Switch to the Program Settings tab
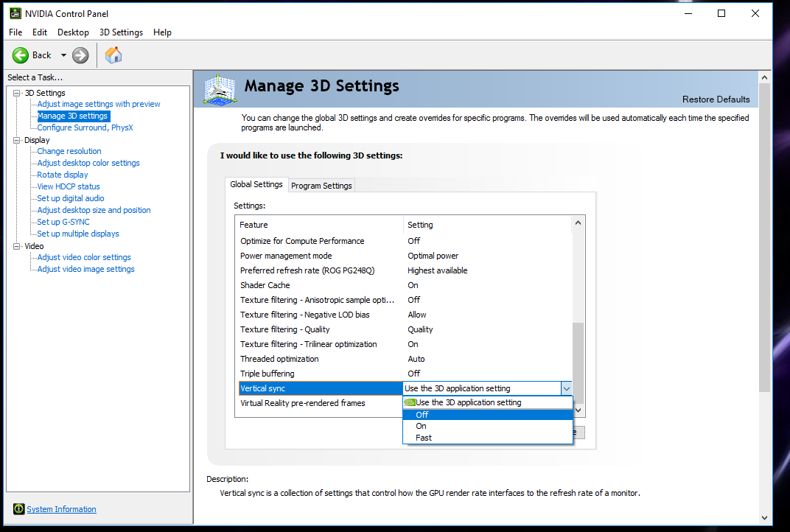790x532 pixels. (x=321, y=186)
